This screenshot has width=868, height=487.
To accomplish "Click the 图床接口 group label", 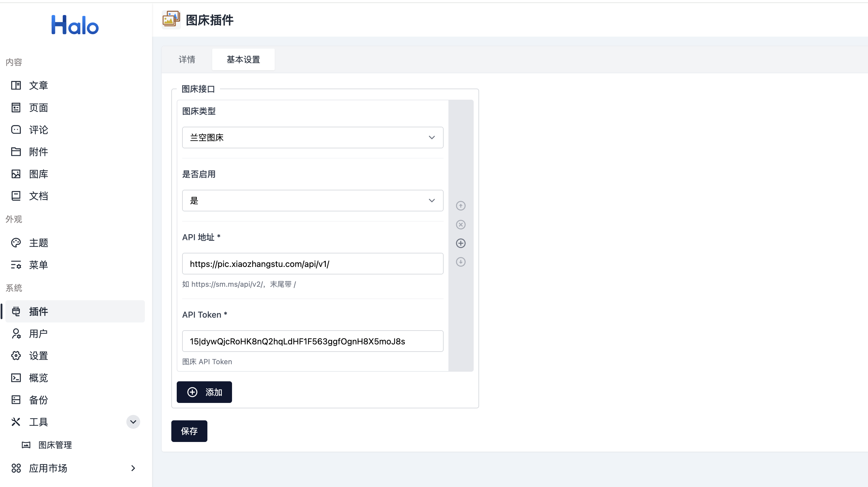I will [198, 89].
